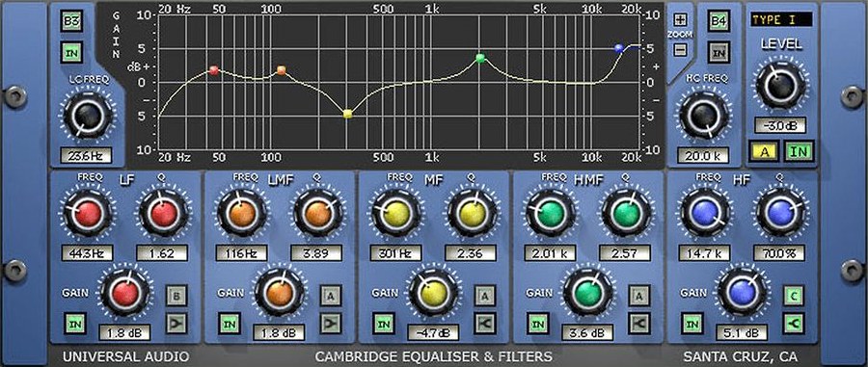This screenshot has height=367, width=868.
Task: Click the -3.0 dB level value field
Action: (780, 125)
